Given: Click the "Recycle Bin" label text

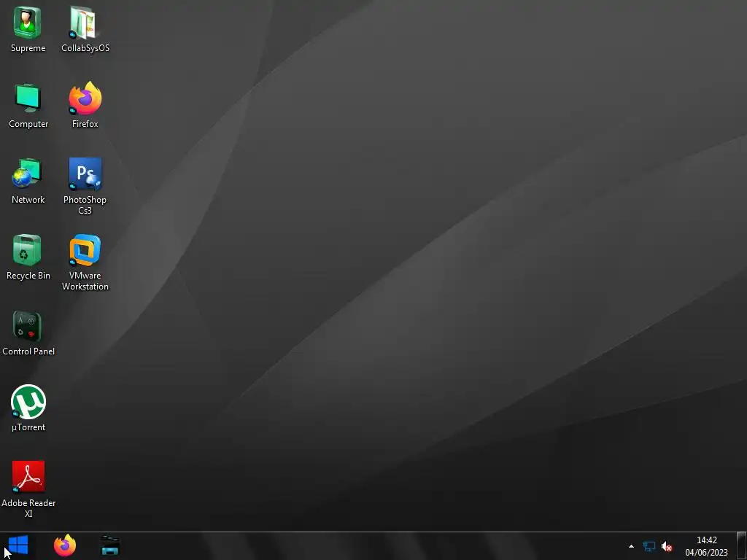Looking at the screenshot, I should (28, 276).
